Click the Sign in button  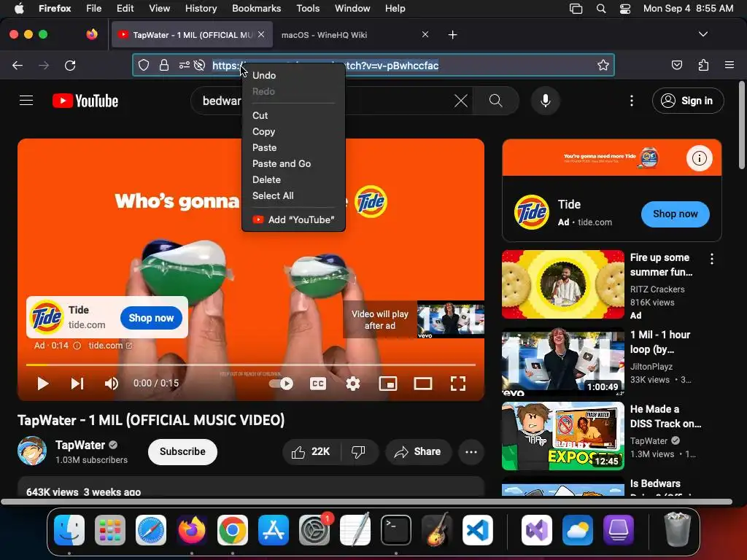pos(688,101)
